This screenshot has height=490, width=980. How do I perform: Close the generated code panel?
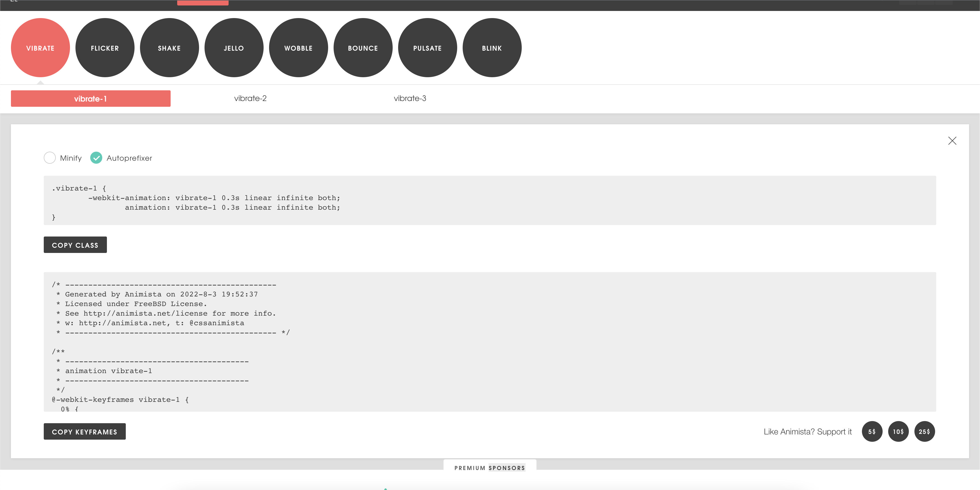pyautogui.click(x=952, y=141)
